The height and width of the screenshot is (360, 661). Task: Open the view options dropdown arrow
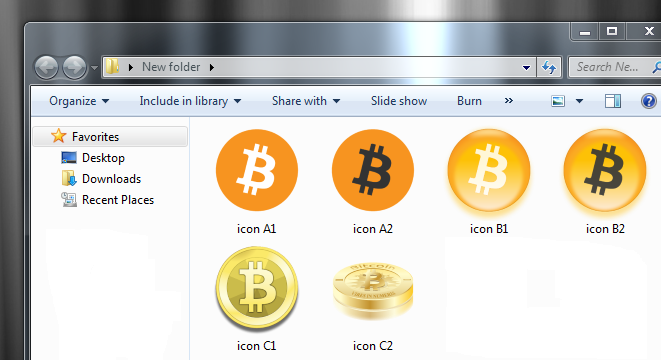pyautogui.click(x=579, y=101)
